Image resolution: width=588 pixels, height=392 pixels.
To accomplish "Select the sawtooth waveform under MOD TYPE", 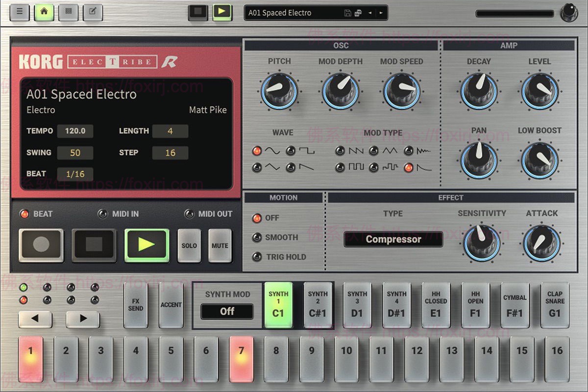I will pos(340,150).
